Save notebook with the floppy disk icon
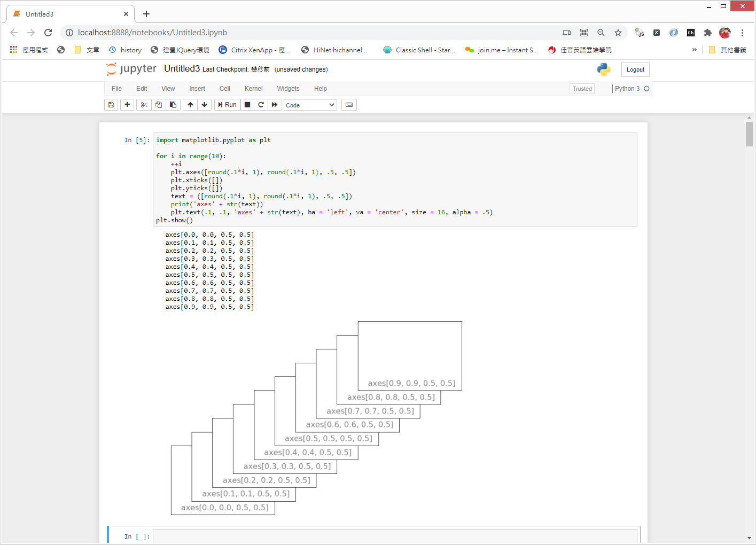This screenshot has height=545, width=756. point(111,105)
